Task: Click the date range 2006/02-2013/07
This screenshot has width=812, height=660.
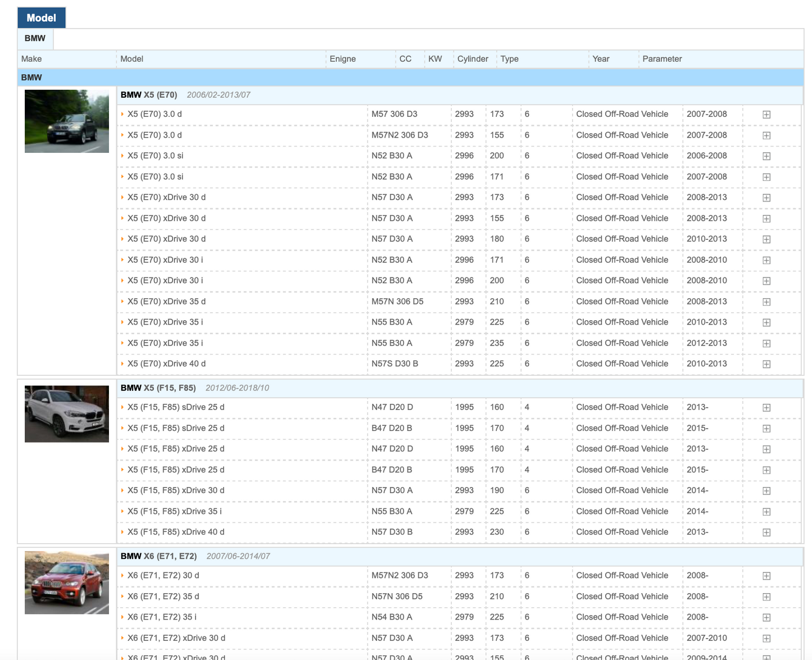Action: click(x=219, y=95)
